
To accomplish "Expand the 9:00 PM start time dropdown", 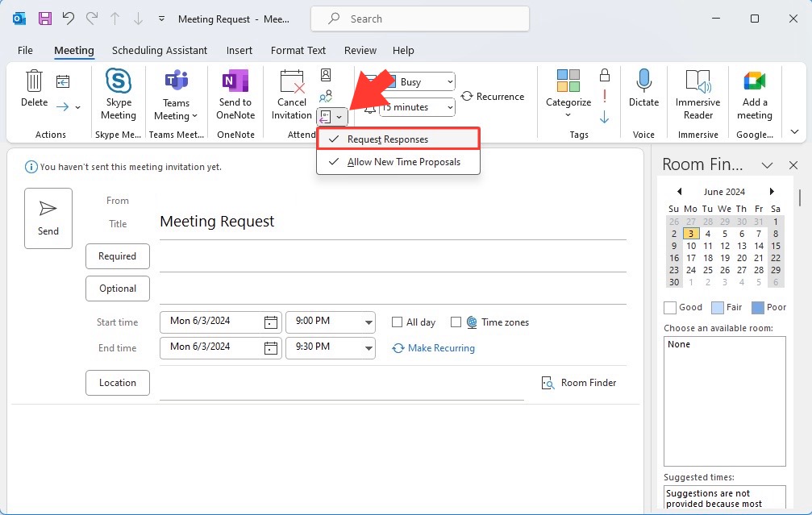I will (x=369, y=322).
